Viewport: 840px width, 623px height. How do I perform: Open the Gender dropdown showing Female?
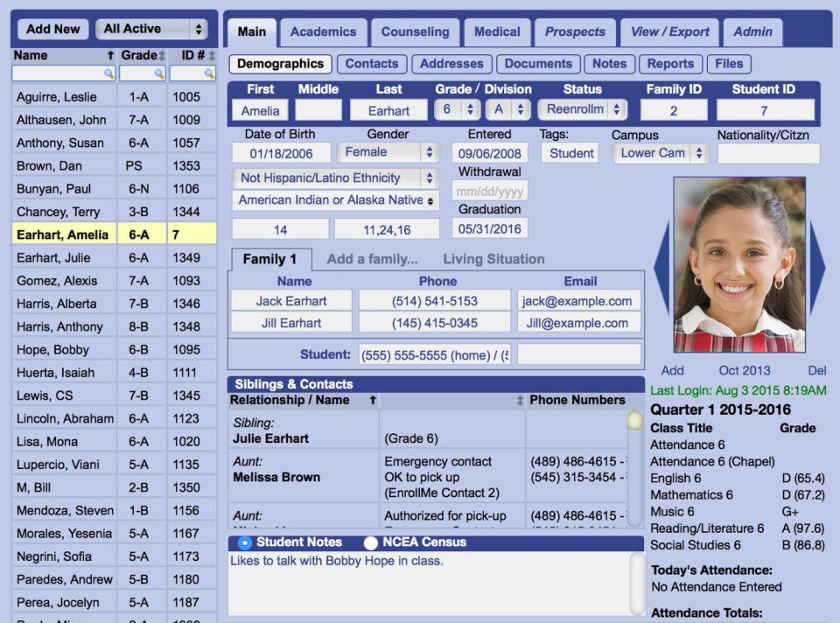point(388,152)
